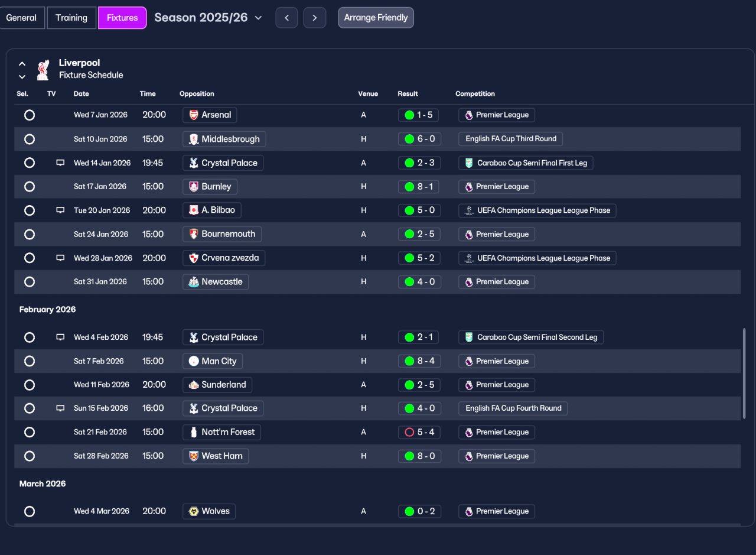This screenshot has width=756, height=555.
Task: Click the down chevron beside Liverpool
Action: 22,77
